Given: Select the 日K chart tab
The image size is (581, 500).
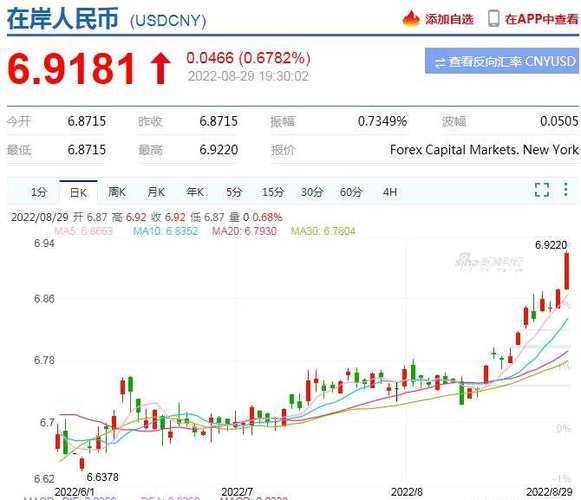Looking at the screenshot, I should pyautogui.click(x=78, y=193).
